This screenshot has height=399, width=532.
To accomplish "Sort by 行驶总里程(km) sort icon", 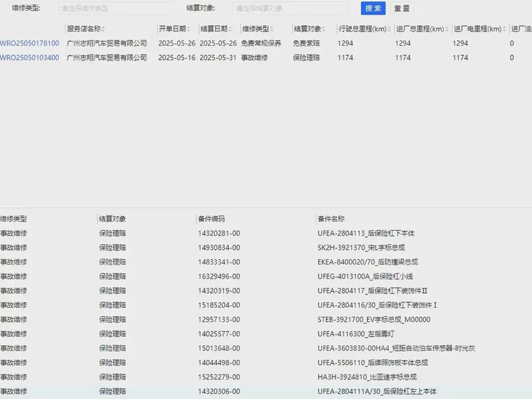I will 389,29.
